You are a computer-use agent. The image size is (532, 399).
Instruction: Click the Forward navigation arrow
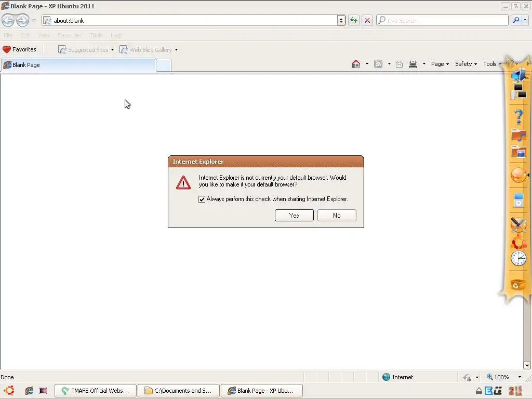click(23, 20)
